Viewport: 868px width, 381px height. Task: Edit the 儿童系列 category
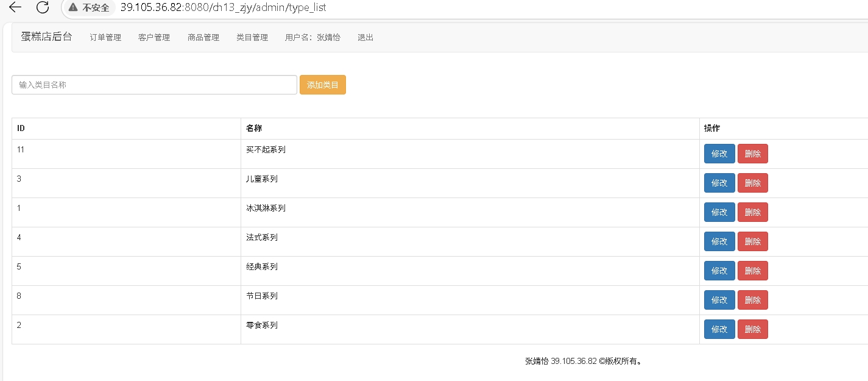click(x=719, y=183)
